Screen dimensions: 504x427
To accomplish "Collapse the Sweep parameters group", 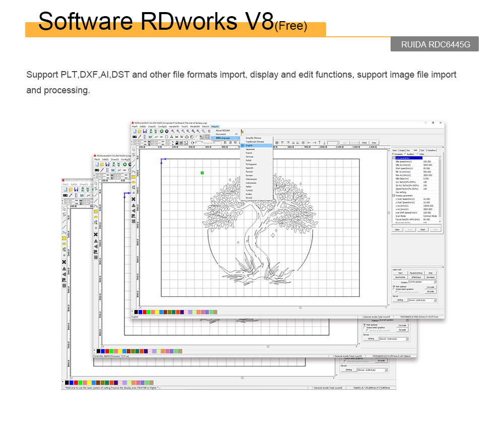I will [x=394, y=196].
